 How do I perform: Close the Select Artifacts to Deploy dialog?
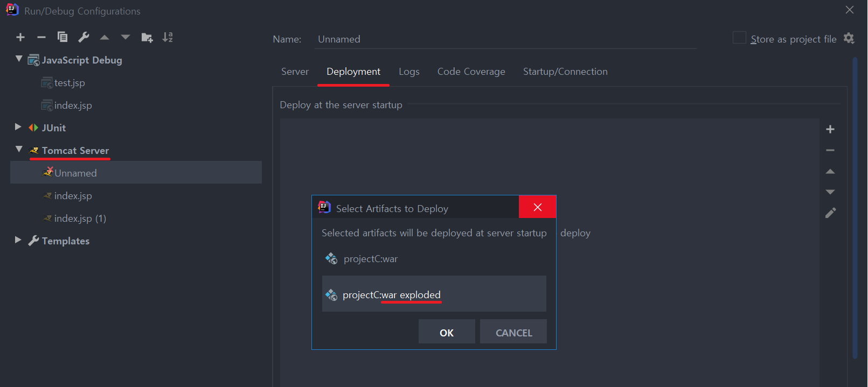point(537,207)
